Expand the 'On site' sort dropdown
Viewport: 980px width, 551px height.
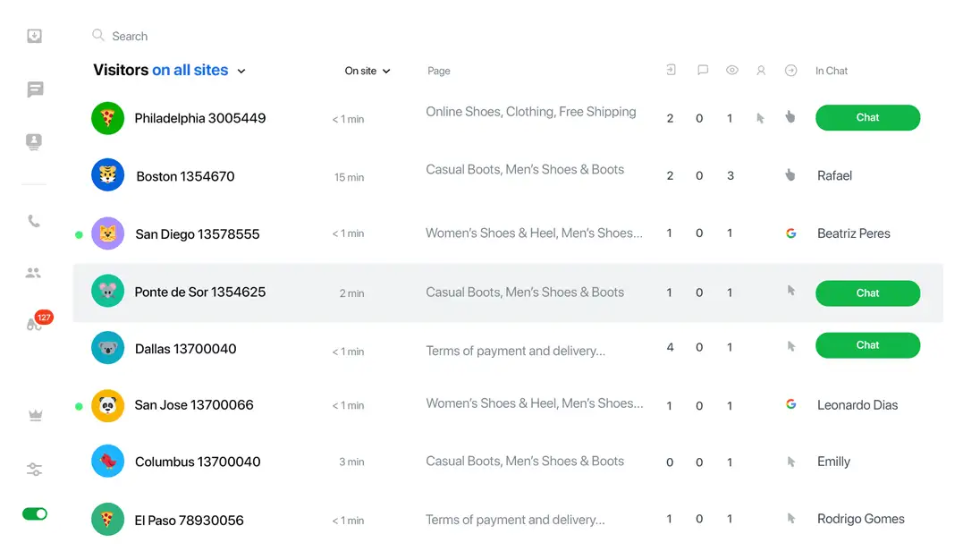pos(367,70)
